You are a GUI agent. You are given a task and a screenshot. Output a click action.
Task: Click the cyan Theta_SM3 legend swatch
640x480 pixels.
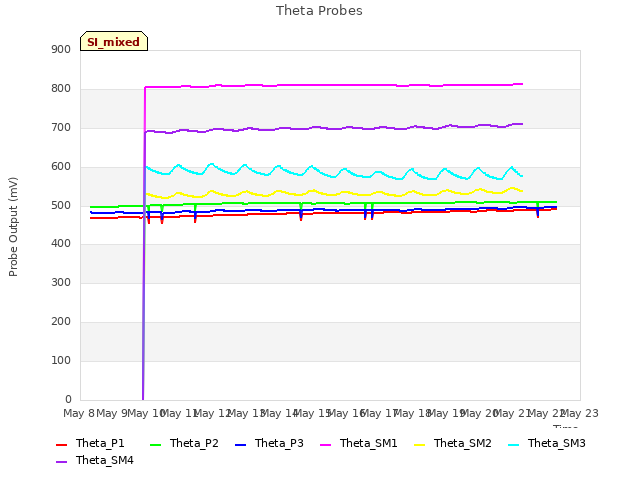coord(513,444)
